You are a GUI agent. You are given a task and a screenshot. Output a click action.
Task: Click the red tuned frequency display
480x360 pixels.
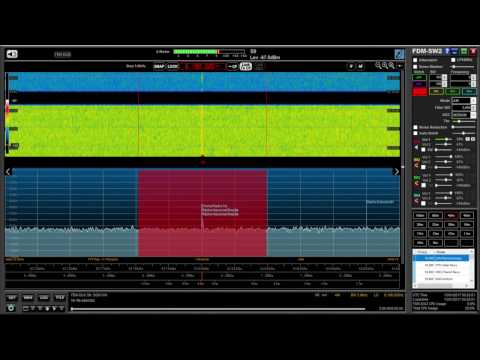(203, 67)
